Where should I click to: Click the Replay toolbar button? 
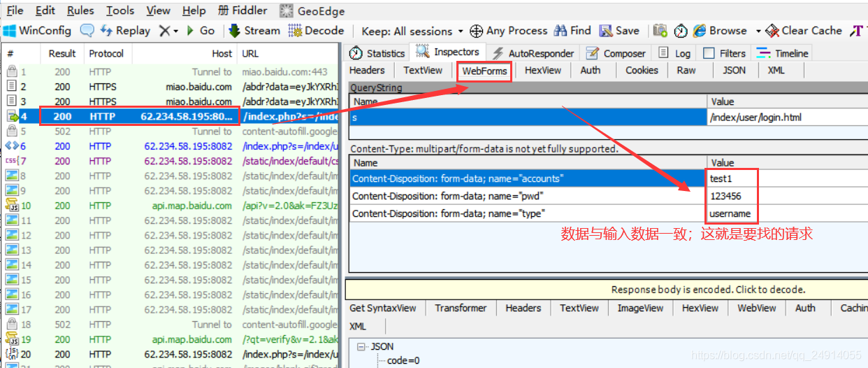[x=125, y=31]
